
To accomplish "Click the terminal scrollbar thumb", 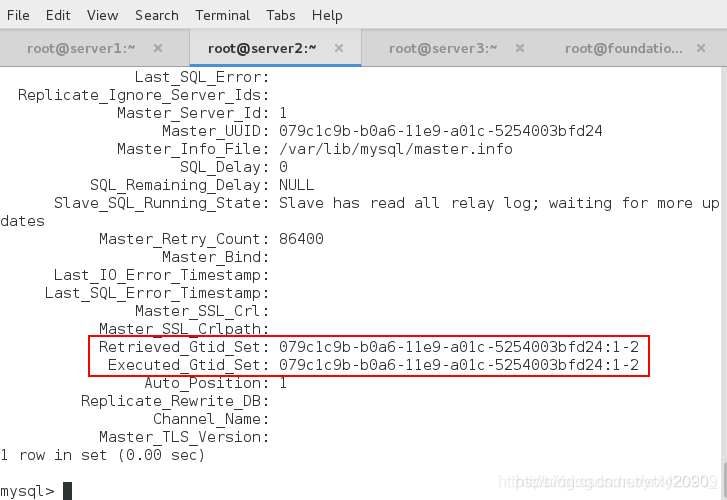I will 724,480.
